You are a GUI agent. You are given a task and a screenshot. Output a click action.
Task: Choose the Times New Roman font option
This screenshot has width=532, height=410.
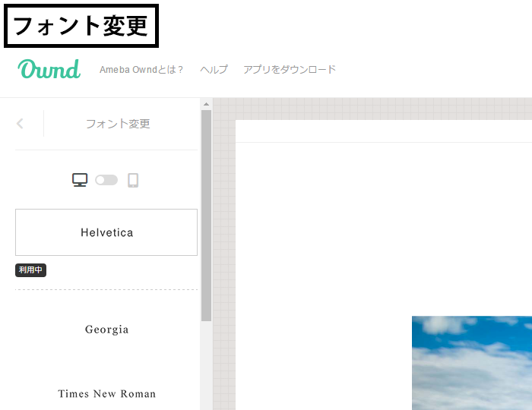pyautogui.click(x=106, y=393)
